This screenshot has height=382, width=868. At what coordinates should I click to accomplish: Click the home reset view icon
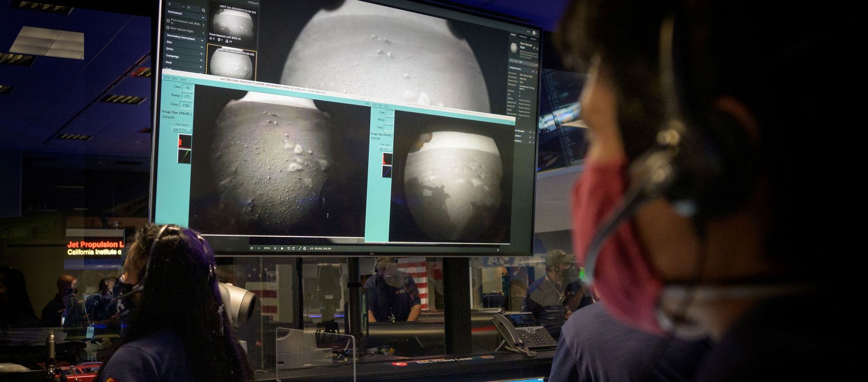point(282,248)
